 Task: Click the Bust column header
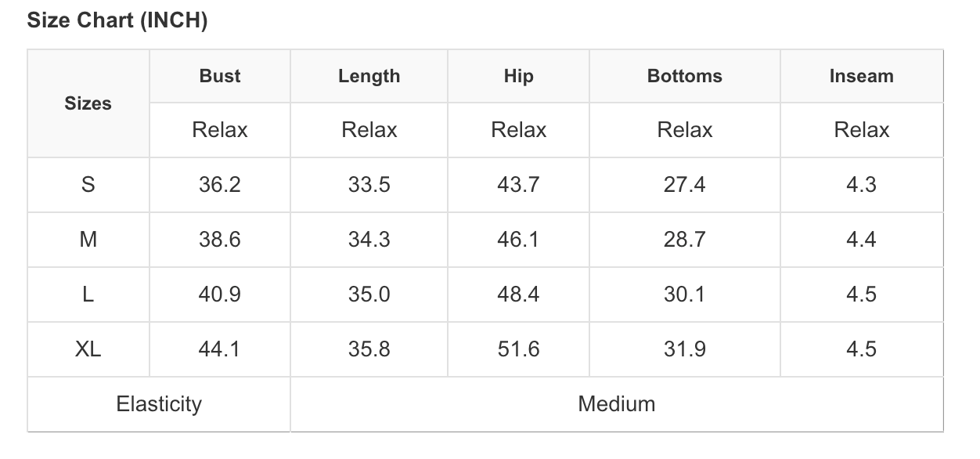click(x=220, y=76)
